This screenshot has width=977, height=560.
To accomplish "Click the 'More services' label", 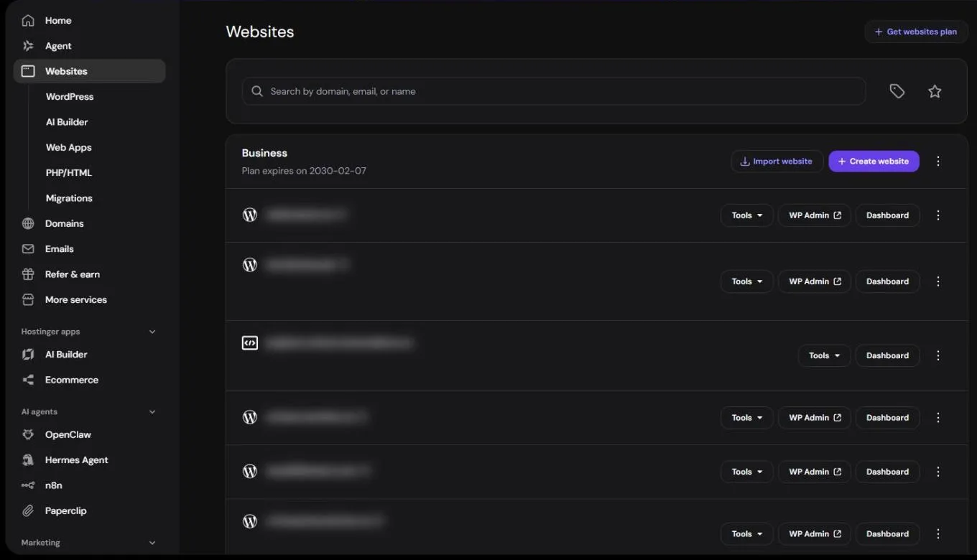I will pos(76,299).
